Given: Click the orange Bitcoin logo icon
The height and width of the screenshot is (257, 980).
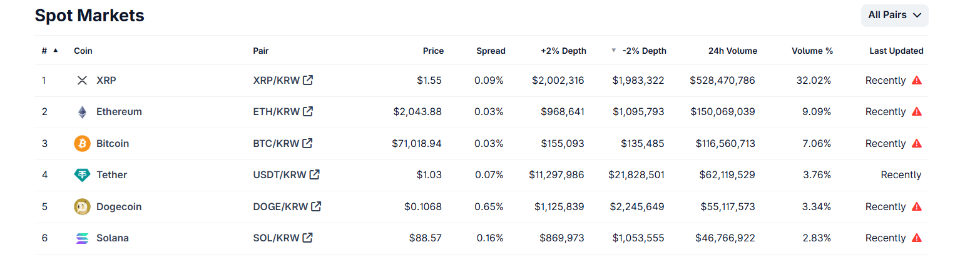Looking at the screenshot, I should tap(82, 144).
